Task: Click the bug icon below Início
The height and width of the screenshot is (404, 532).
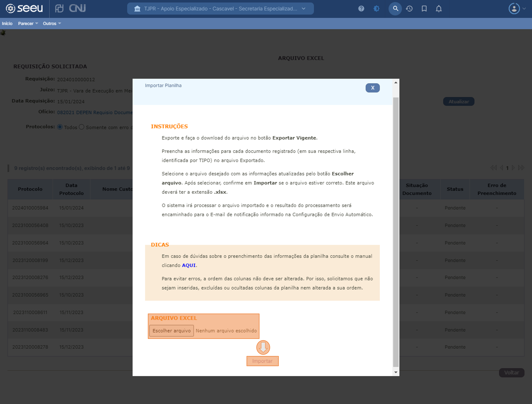Action: coord(3,33)
